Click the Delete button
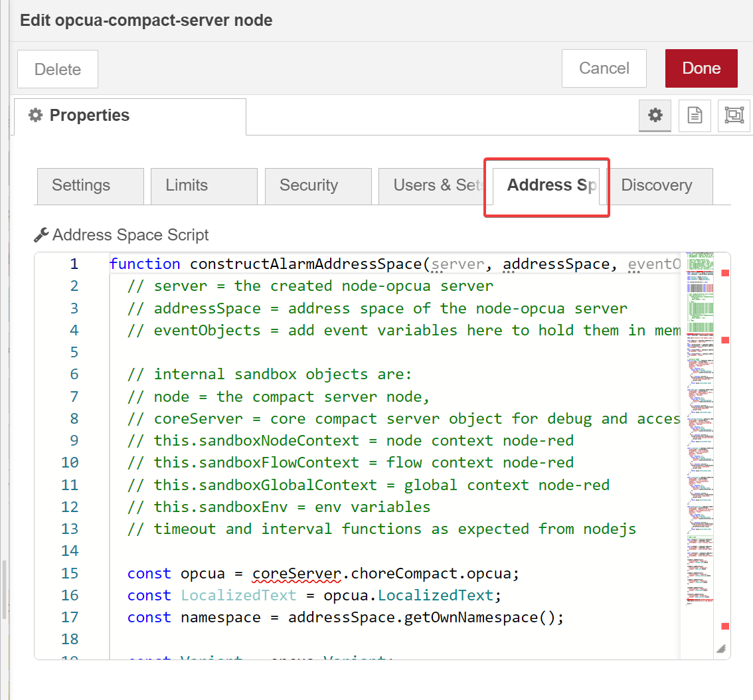This screenshot has height=700, width=753. pyautogui.click(x=57, y=68)
